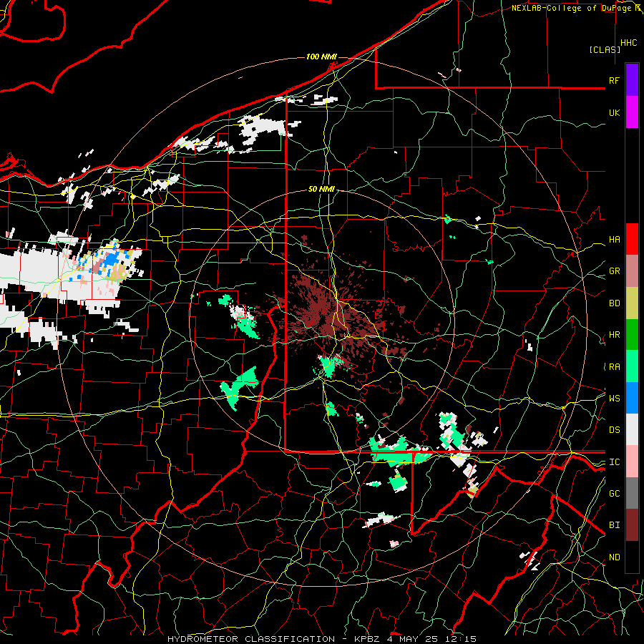Click the UK legend label

tap(614, 112)
